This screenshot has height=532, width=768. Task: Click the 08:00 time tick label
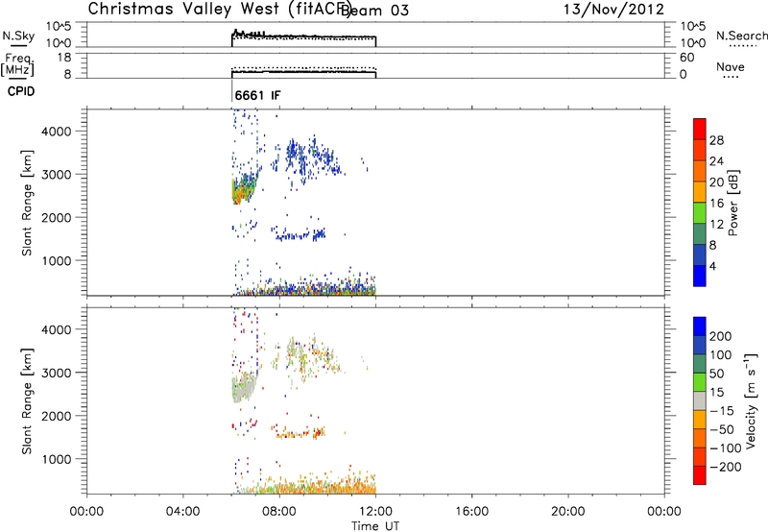(279, 512)
